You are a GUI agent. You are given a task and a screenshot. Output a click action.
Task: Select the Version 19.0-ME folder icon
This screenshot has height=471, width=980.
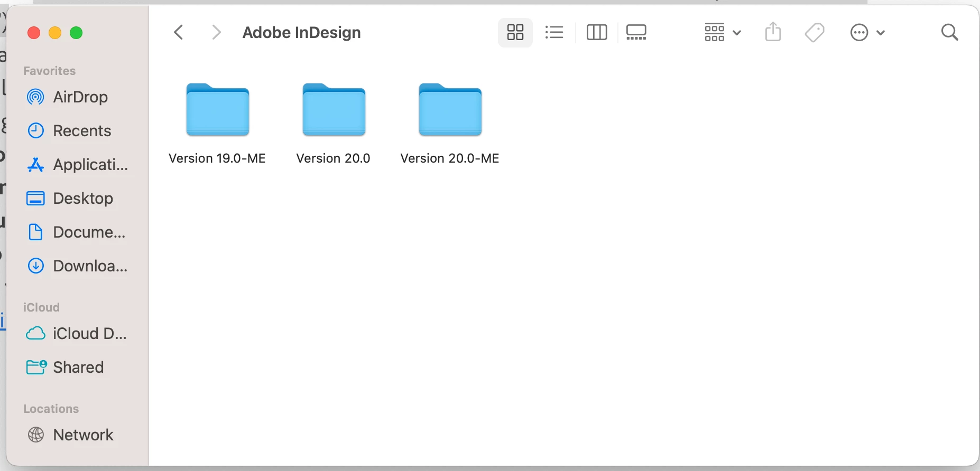point(217,109)
